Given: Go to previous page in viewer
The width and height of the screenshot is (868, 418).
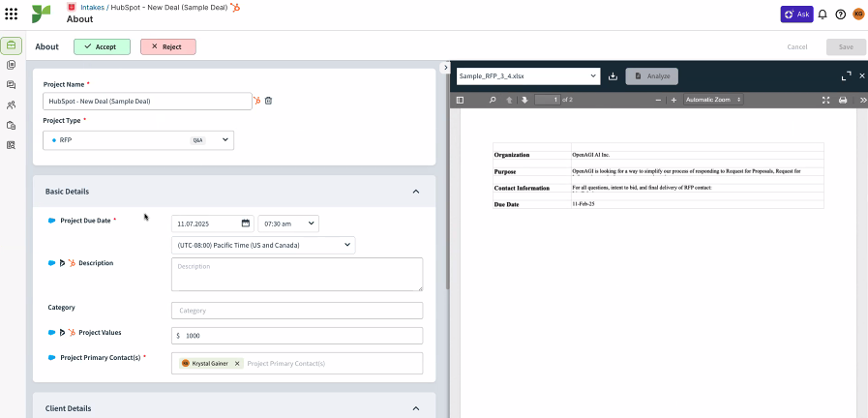Looking at the screenshot, I should (509, 101).
